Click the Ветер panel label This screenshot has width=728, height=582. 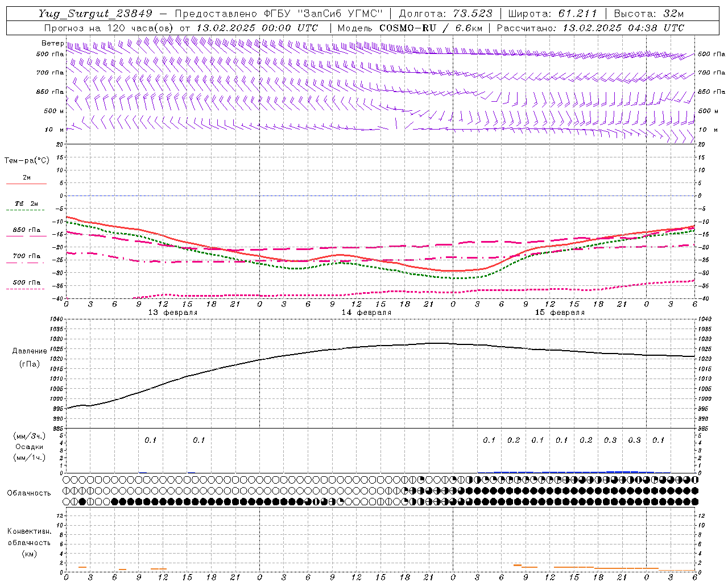pos(52,43)
